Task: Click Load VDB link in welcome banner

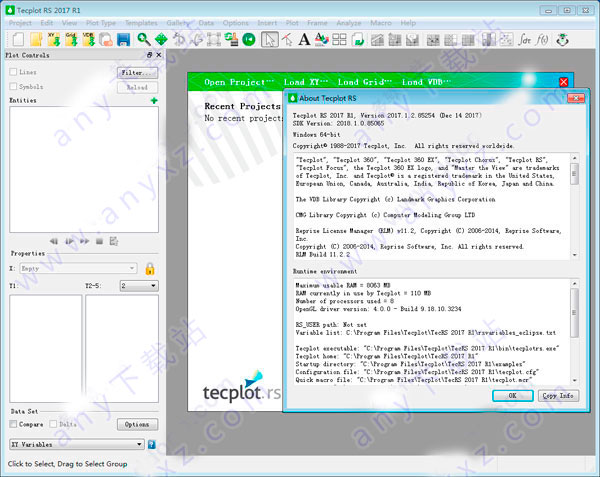Action: click(426, 82)
